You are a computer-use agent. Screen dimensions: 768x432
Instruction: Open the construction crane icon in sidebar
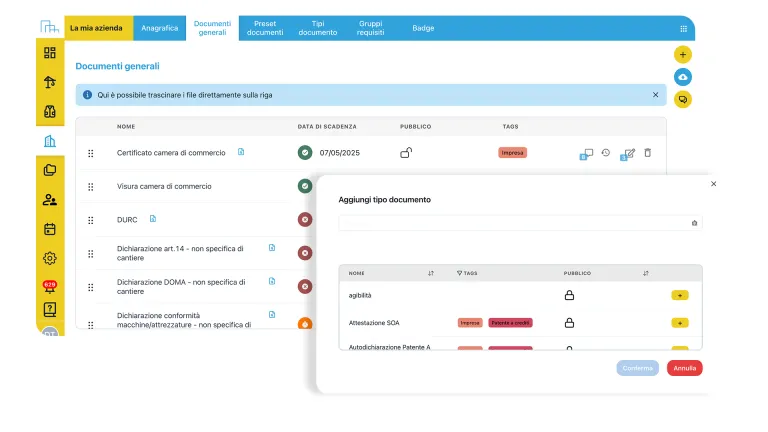(x=49, y=82)
